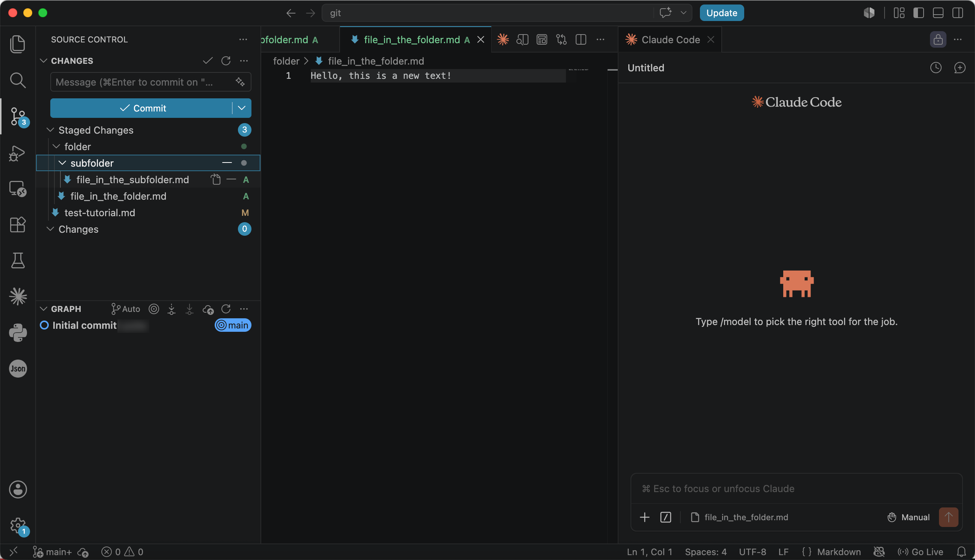The image size is (975, 560).
Task: Go to current history item in Graph
Action: pyautogui.click(x=154, y=309)
